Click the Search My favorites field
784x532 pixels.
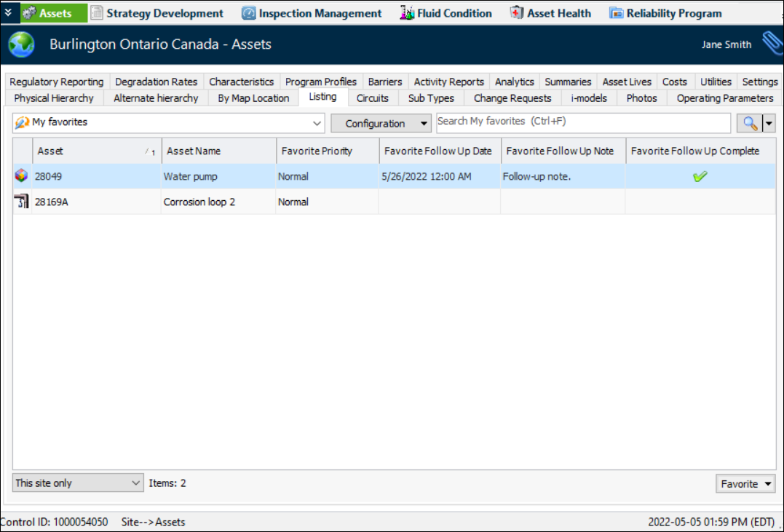click(582, 122)
